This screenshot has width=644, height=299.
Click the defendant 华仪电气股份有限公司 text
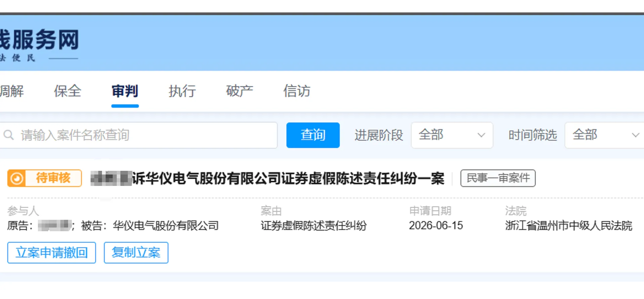tap(166, 226)
